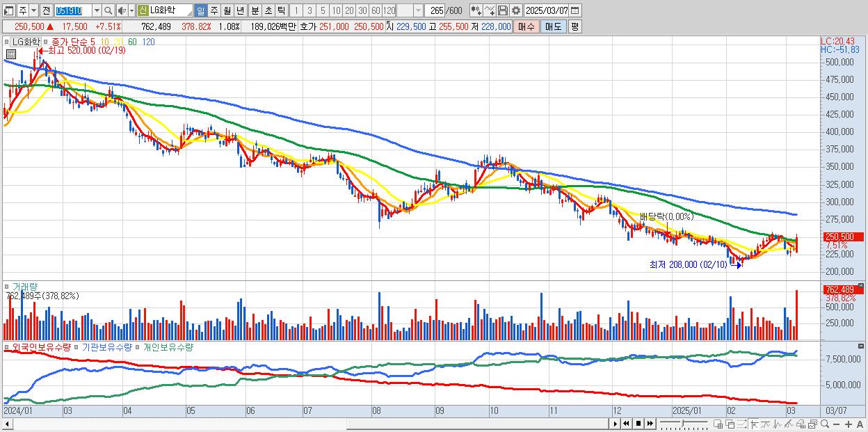This screenshot has width=868, height=432.
Task: Click the 매수 buy button
Action: [526, 26]
